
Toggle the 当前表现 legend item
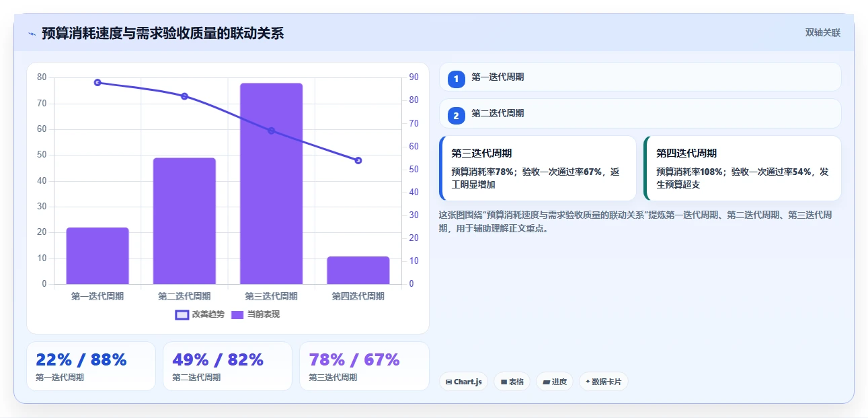[255, 314]
